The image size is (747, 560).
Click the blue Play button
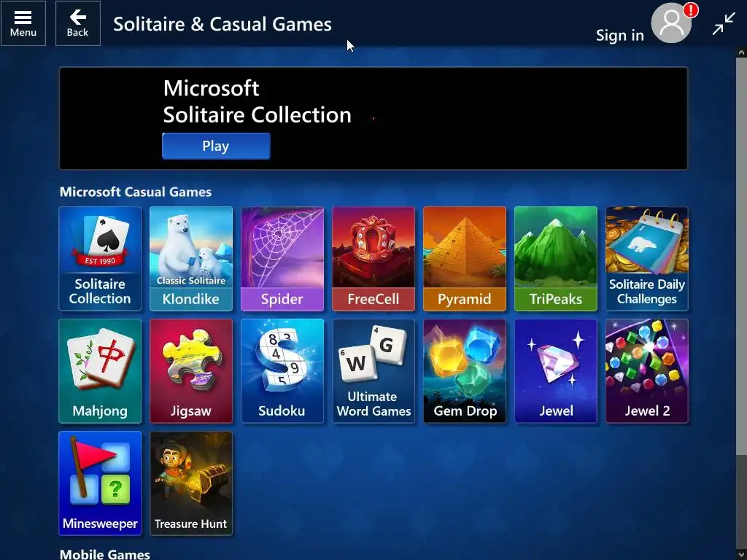tap(216, 146)
